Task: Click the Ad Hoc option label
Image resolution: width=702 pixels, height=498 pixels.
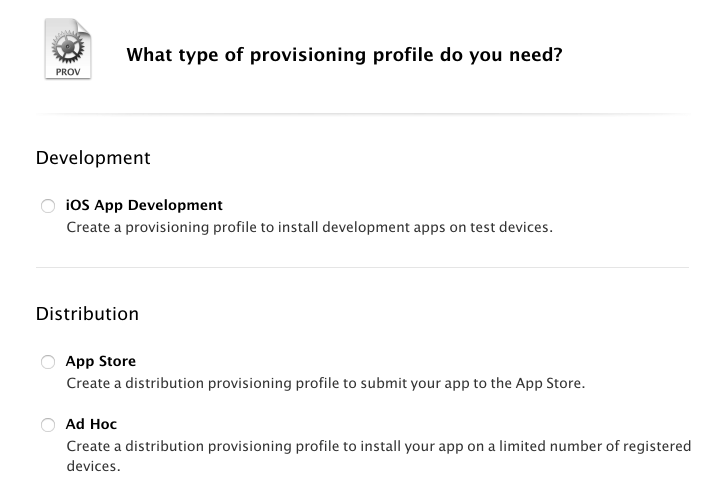Action: (92, 424)
